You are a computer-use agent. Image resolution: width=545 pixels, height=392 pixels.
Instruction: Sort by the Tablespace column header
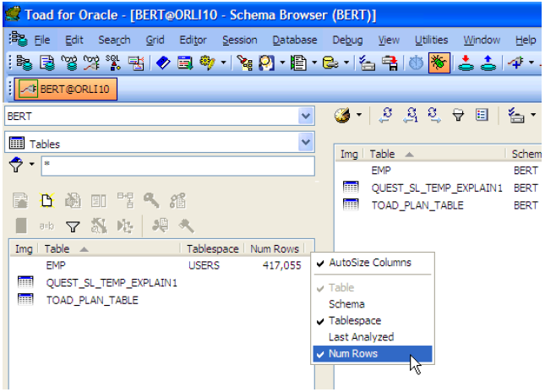point(212,249)
